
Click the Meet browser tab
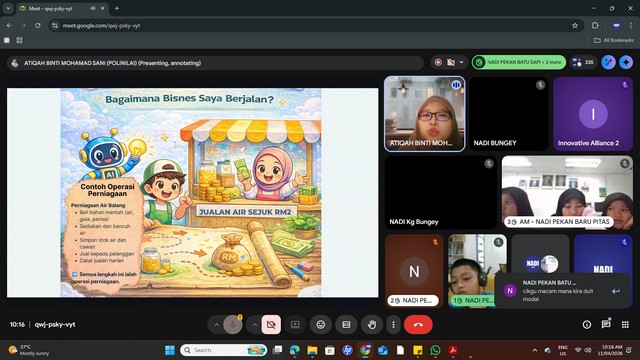coord(62,8)
